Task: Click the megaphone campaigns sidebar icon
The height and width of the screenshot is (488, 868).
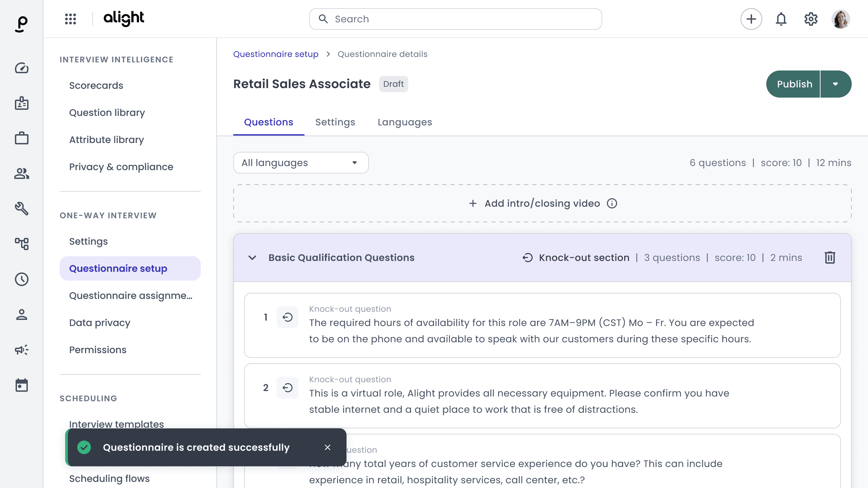Action: pyautogui.click(x=22, y=350)
